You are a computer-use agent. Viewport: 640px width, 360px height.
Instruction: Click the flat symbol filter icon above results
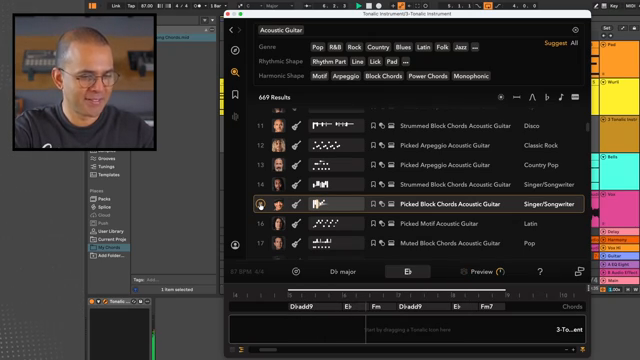[x=547, y=97]
